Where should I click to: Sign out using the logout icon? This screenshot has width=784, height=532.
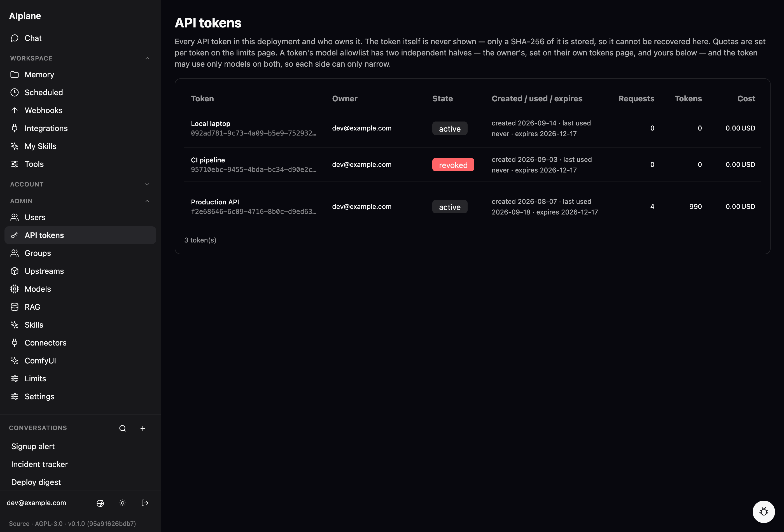pos(145,503)
